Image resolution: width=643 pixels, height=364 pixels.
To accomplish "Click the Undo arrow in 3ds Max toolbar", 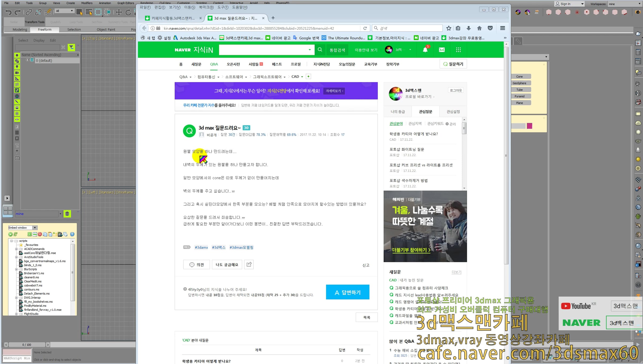I will 8,12.
